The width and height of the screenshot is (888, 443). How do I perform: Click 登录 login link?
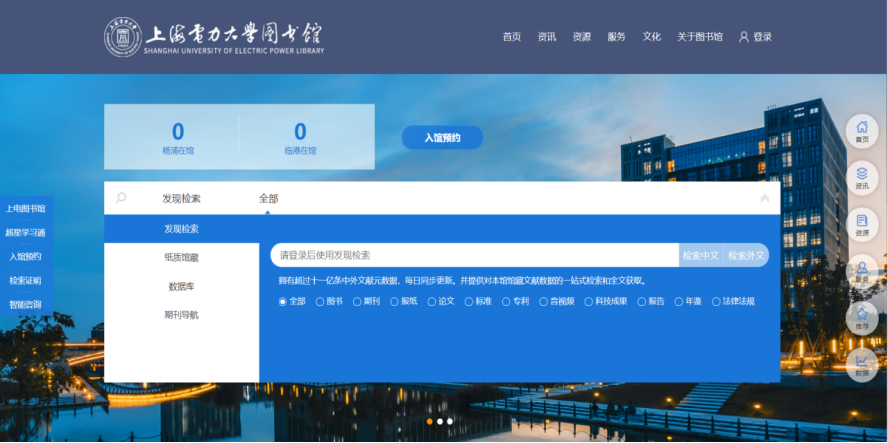[762, 37]
